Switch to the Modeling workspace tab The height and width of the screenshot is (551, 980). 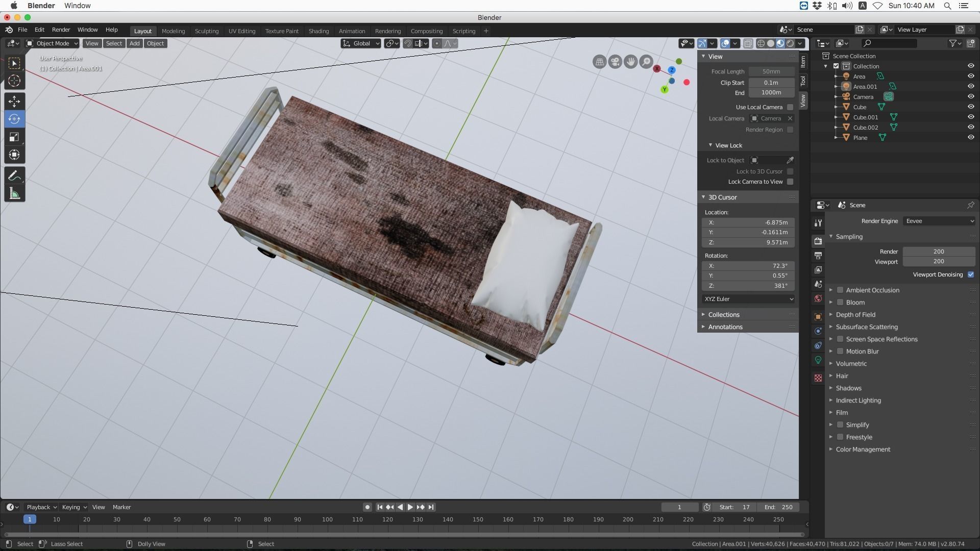click(x=173, y=31)
